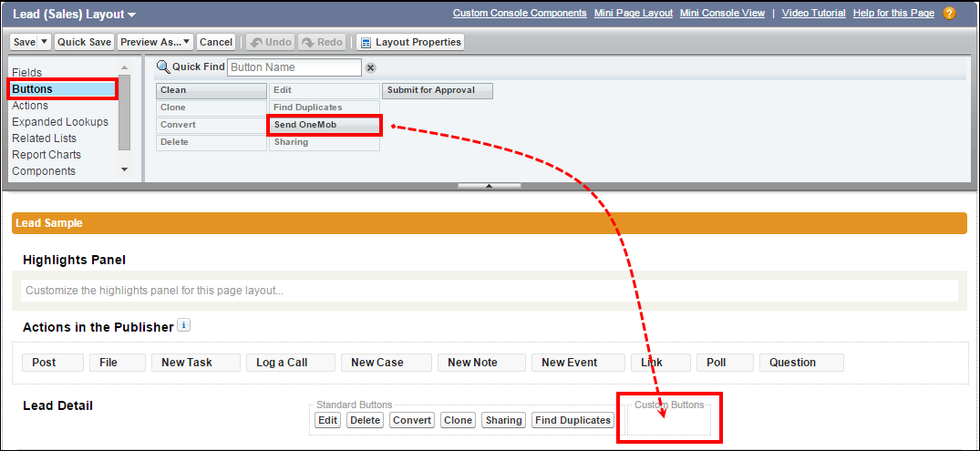The image size is (980, 451).
Task: Select the New Case publisher action
Action: 387,363
